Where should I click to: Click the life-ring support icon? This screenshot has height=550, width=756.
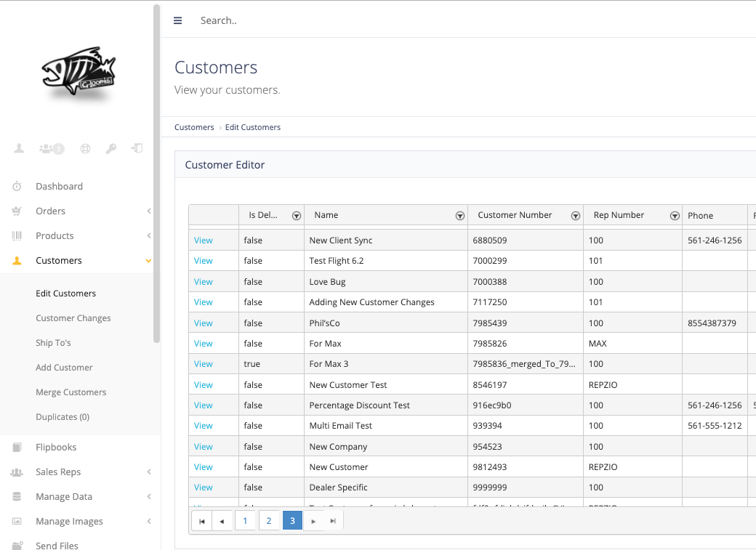(85, 149)
